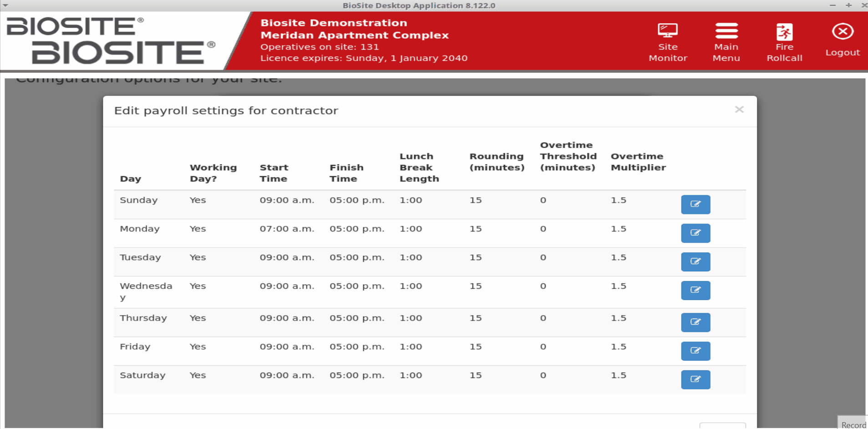Click Sunday's start time 09:00 a.m.
868x429 pixels.
287,200
